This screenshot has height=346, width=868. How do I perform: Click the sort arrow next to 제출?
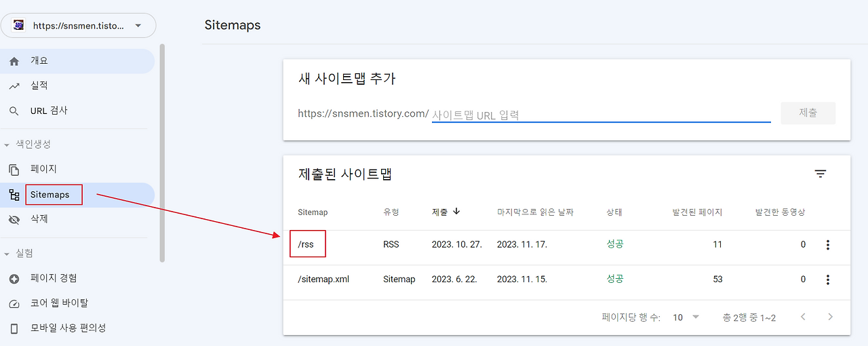(456, 212)
